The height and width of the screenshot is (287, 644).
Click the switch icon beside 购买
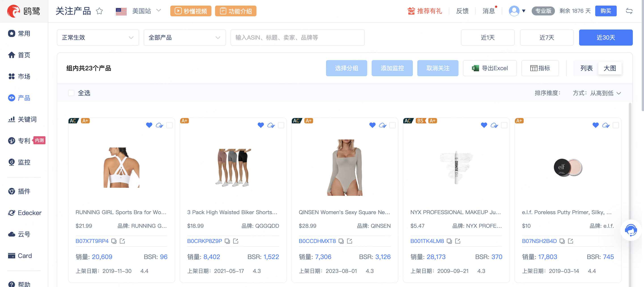pos(629,11)
